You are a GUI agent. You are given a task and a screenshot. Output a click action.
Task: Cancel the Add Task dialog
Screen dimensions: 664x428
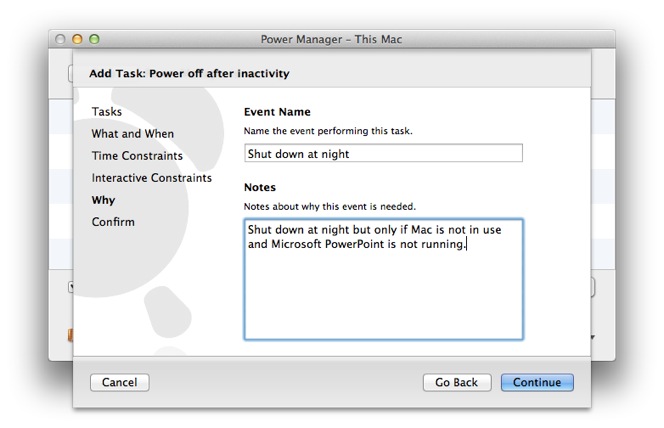pyautogui.click(x=119, y=382)
